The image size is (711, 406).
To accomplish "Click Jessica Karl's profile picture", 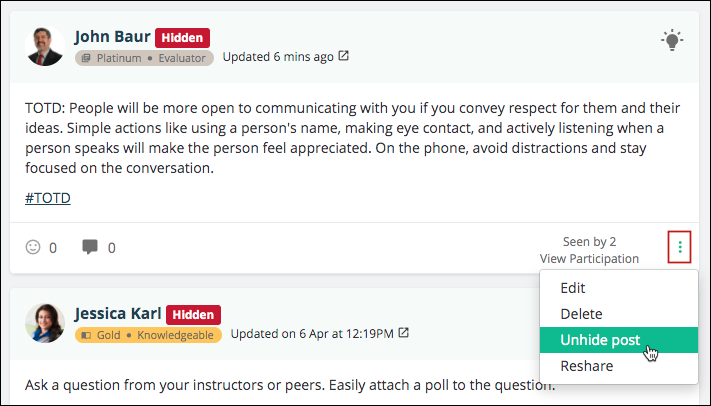I will (x=44, y=323).
